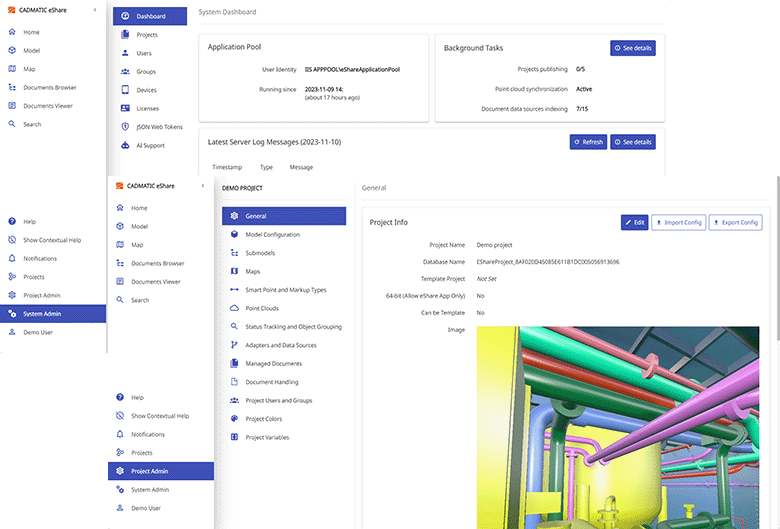Click the AI Support cloud icon
780x529 pixels.
(x=125, y=145)
